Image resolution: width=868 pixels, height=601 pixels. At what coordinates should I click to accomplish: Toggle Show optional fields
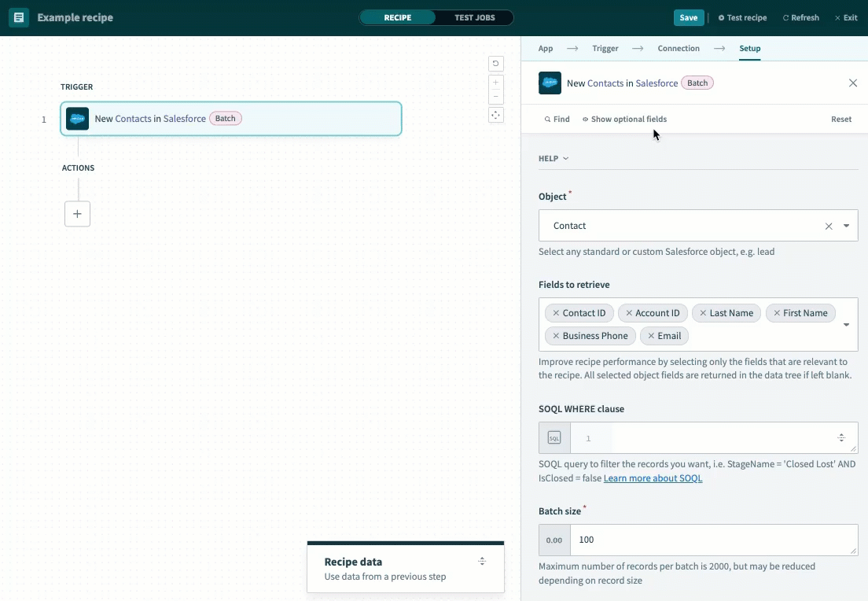click(624, 119)
